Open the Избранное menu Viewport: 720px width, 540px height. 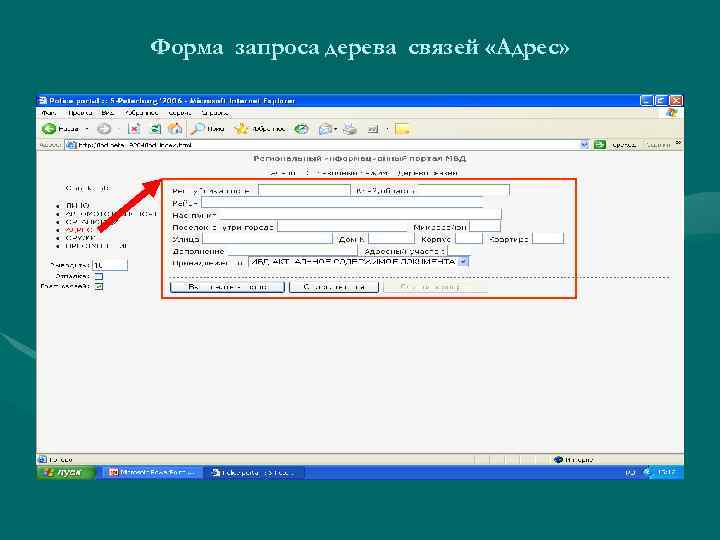(x=141, y=113)
